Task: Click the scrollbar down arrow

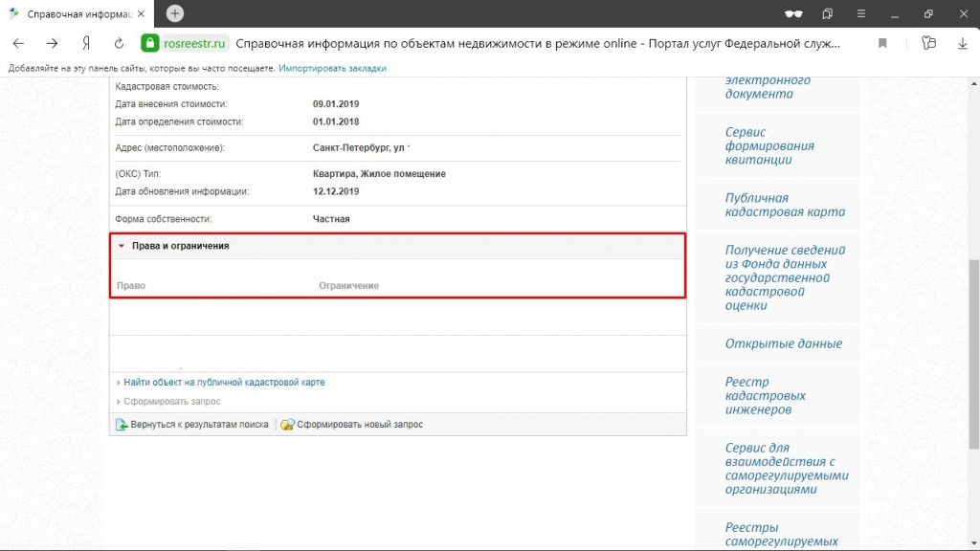Action: [x=973, y=544]
